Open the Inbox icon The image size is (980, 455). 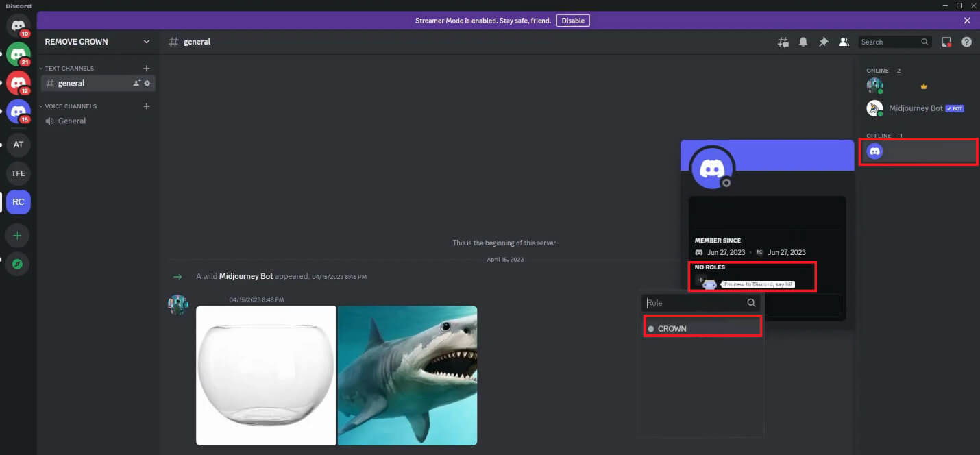click(x=946, y=42)
